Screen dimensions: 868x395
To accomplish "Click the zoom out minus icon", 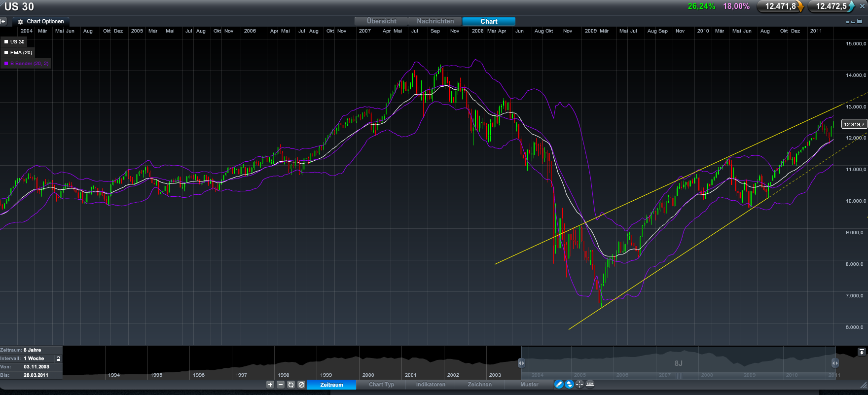I will [281, 385].
